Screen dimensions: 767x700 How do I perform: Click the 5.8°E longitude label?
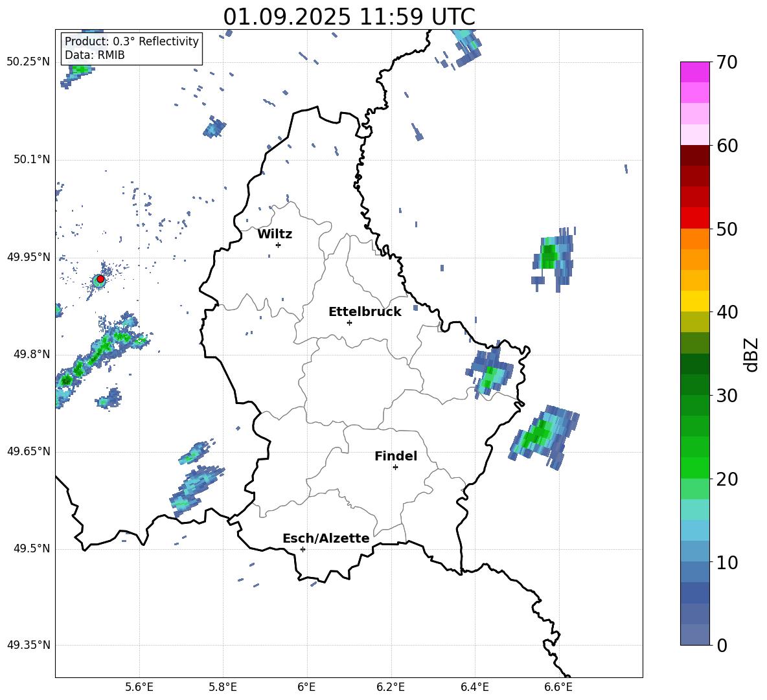(223, 687)
